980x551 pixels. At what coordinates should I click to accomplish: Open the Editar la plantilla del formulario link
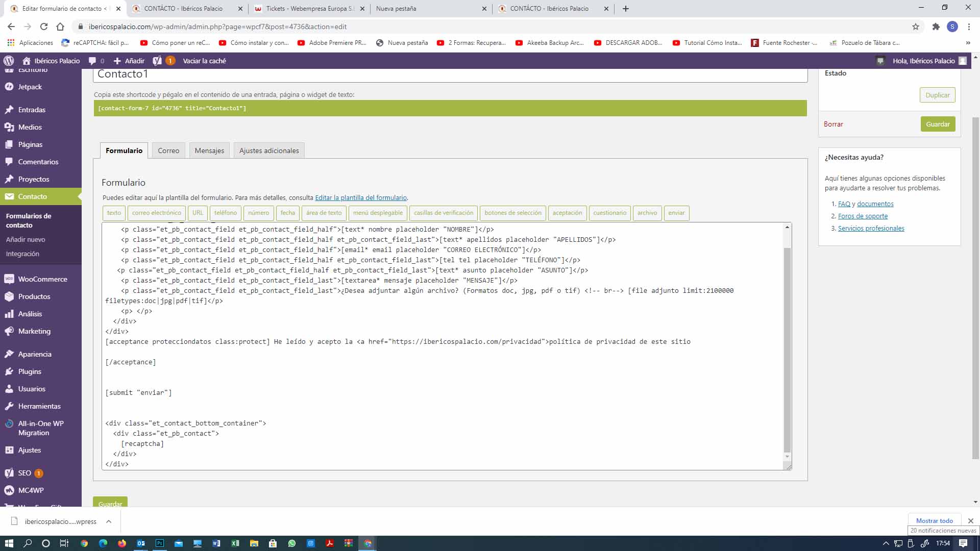(x=361, y=197)
